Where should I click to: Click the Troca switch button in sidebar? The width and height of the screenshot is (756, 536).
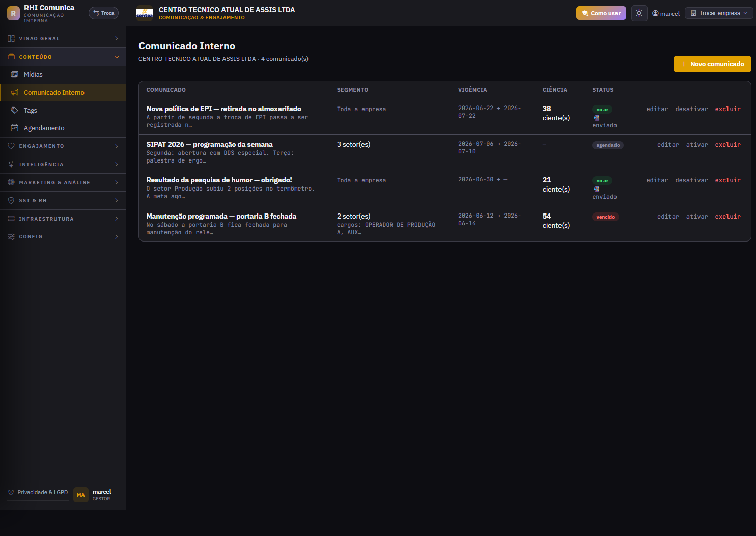103,13
